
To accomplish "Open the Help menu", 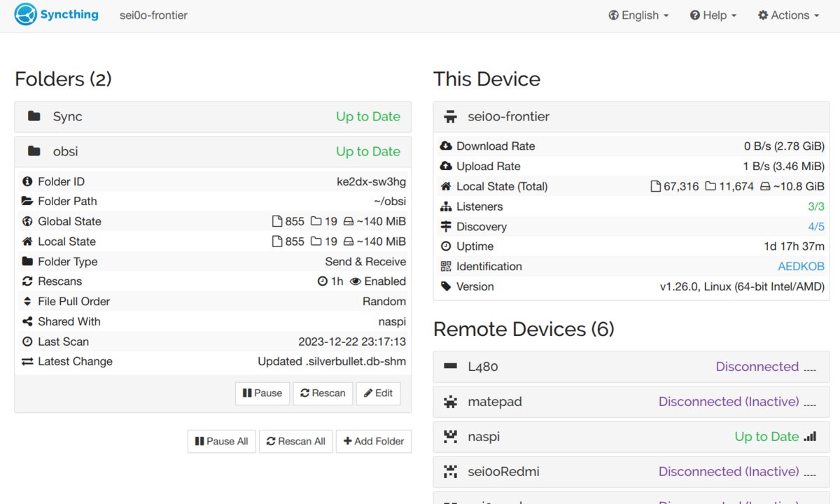I will point(713,15).
